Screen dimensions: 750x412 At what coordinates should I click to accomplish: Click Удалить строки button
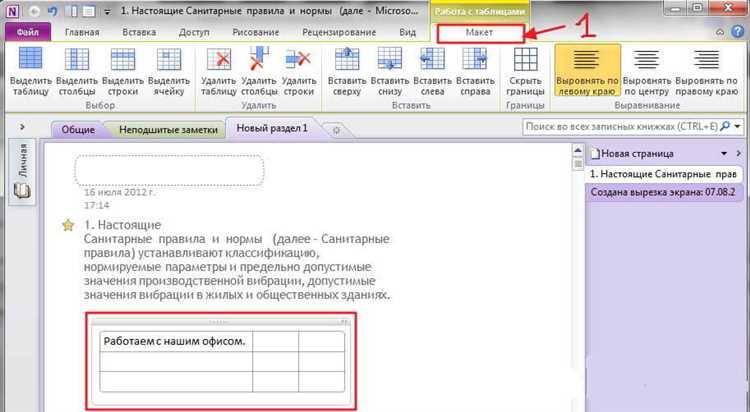298,72
